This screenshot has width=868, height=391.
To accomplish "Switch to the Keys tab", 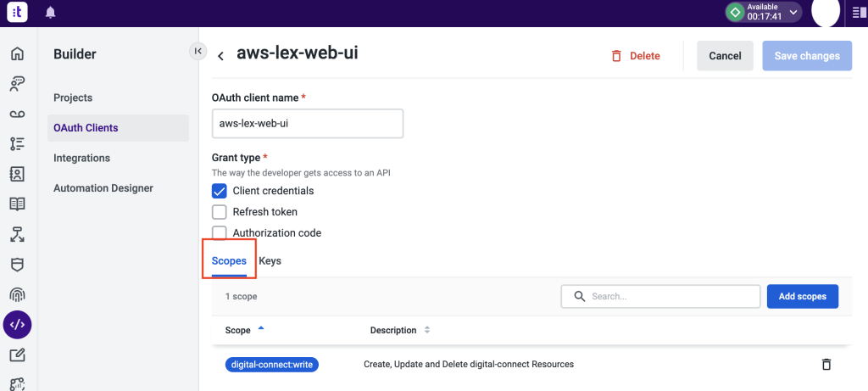I will (270, 261).
